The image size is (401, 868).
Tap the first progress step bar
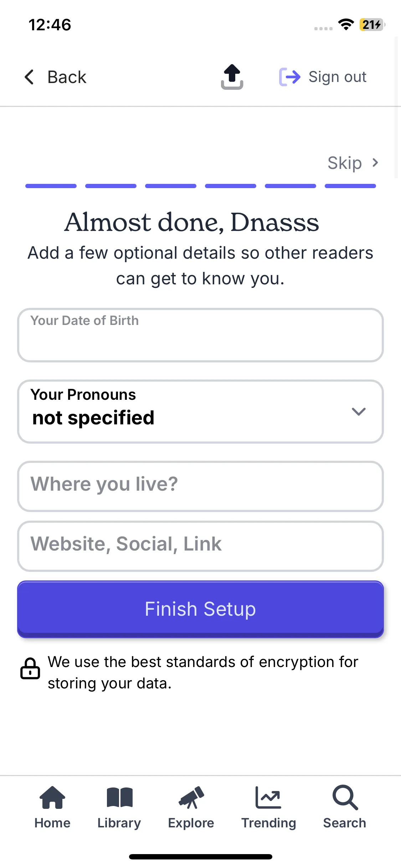pos(51,186)
